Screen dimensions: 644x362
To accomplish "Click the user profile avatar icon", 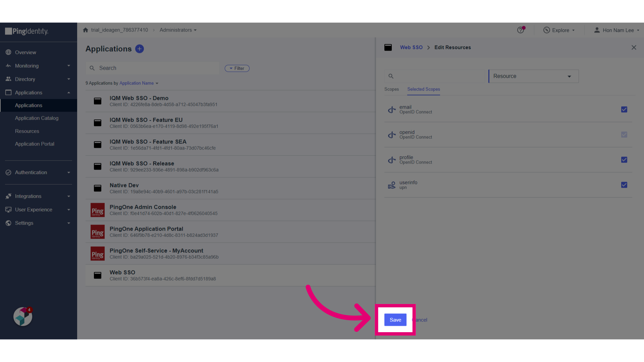I will [597, 30].
